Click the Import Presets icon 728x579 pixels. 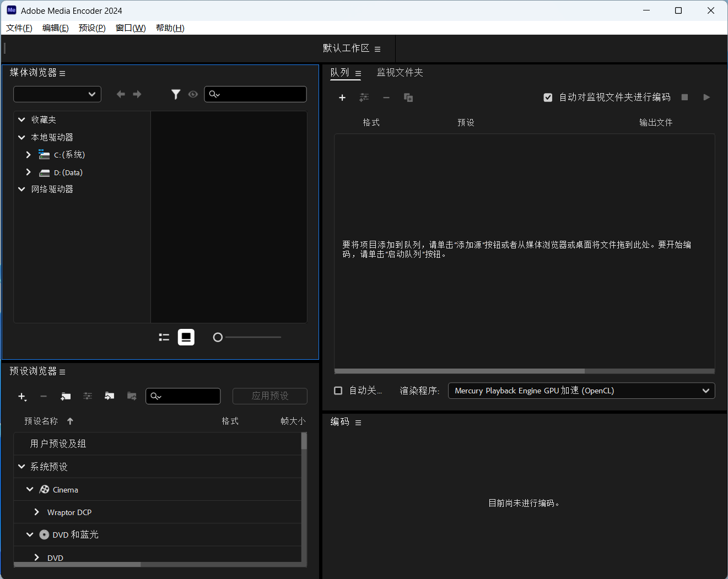click(x=110, y=396)
